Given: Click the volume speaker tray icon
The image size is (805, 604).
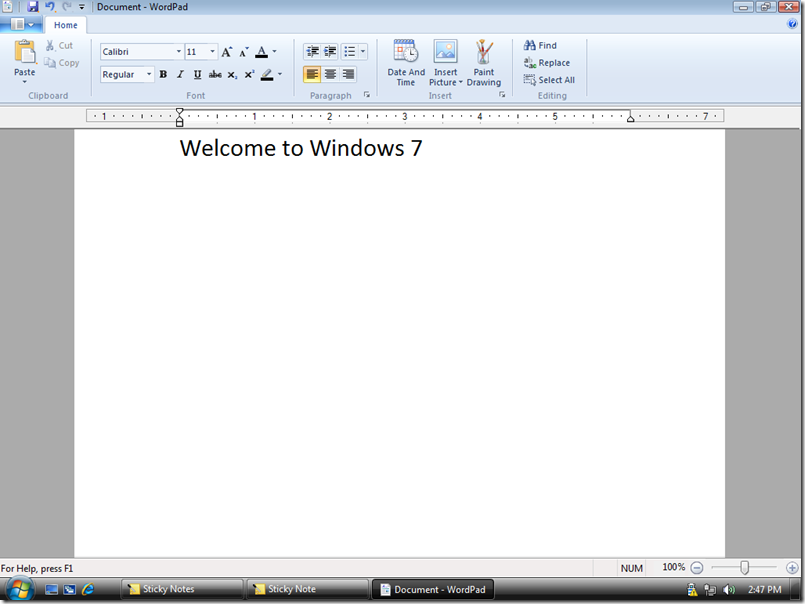Looking at the screenshot, I should (x=729, y=590).
